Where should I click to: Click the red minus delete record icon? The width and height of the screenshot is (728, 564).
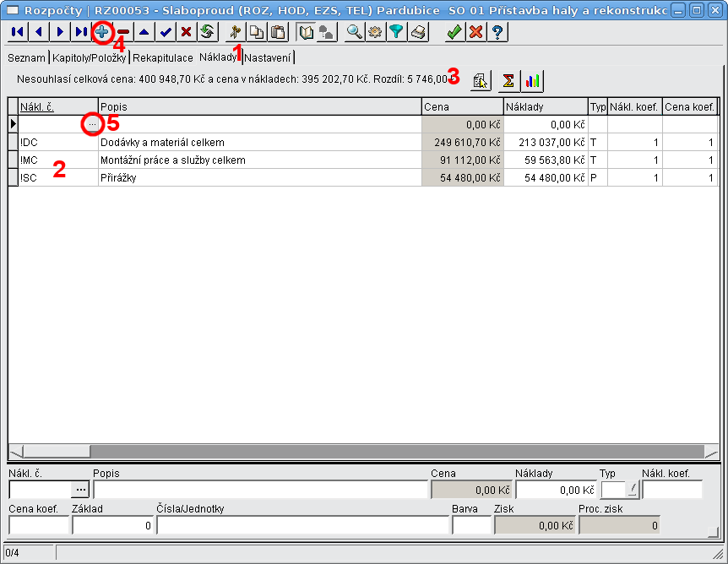(123, 32)
